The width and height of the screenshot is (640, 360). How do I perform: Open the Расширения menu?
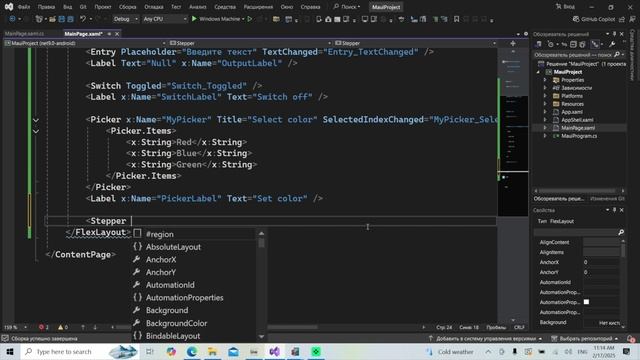click(258, 7)
